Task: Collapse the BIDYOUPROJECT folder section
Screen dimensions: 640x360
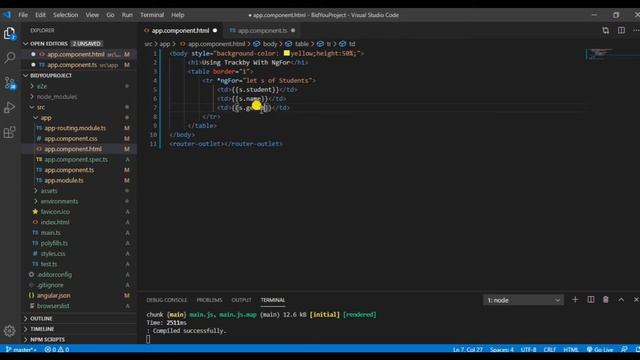Action: point(79,76)
